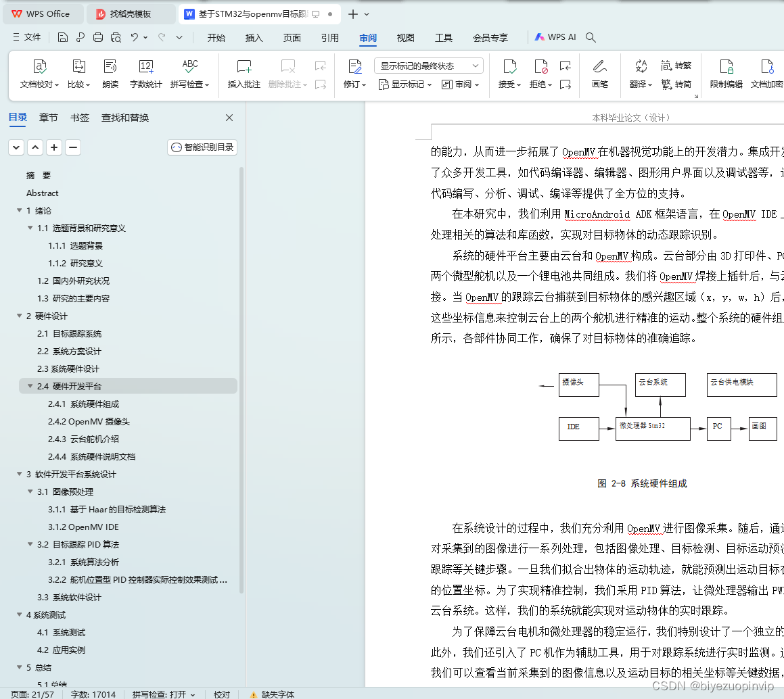Screen dimensions: 784x699
Task: Switch to the 章节 pane tab
Action: pyautogui.click(x=49, y=118)
